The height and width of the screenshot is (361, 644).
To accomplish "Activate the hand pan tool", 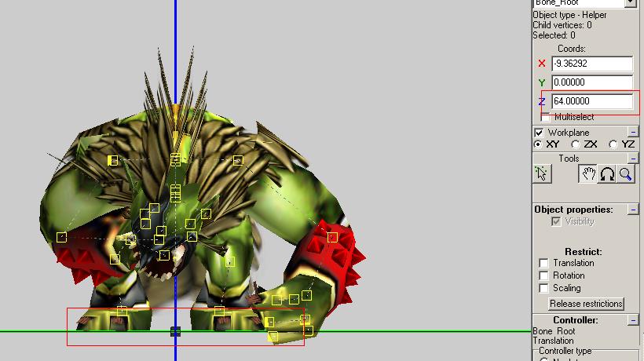I will point(588,174).
